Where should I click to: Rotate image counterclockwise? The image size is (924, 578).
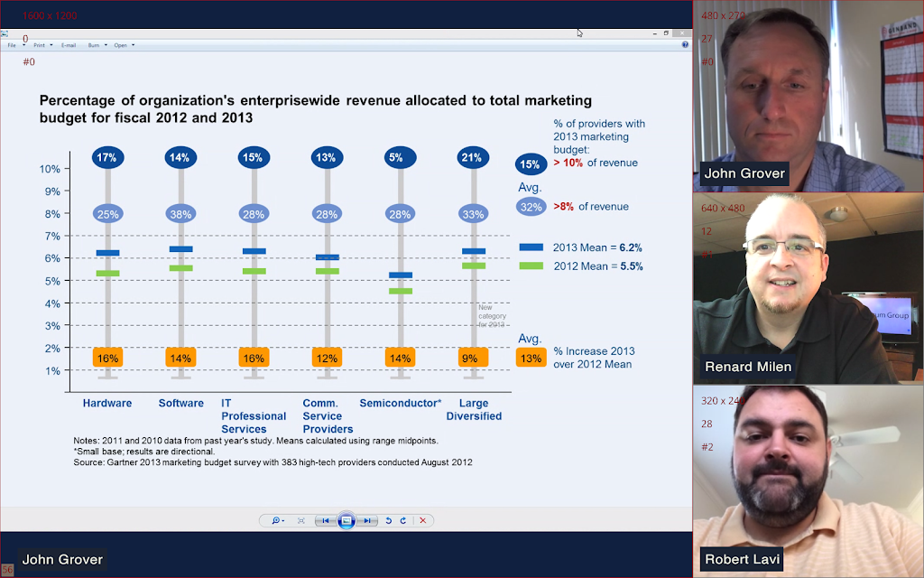[388, 521]
